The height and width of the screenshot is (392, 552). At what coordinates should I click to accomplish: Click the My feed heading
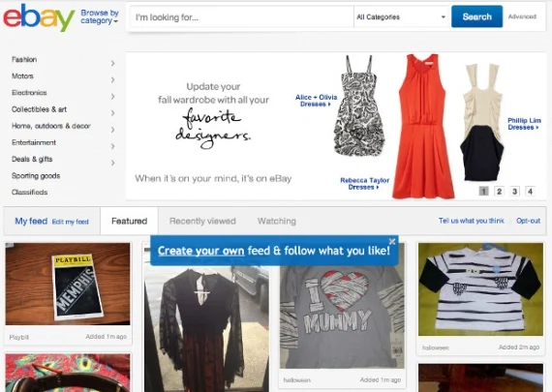pyautogui.click(x=31, y=221)
